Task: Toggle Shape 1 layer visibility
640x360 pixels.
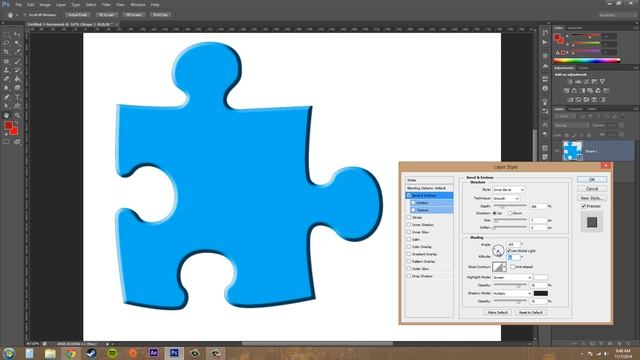Action: coord(557,151)
